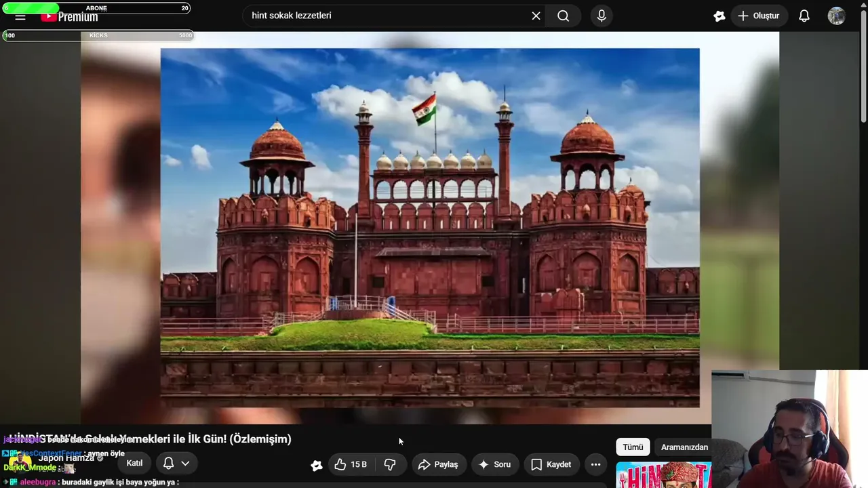Select the Tümü filter chip
Screen dimensions: 868x488
[633, 447]
